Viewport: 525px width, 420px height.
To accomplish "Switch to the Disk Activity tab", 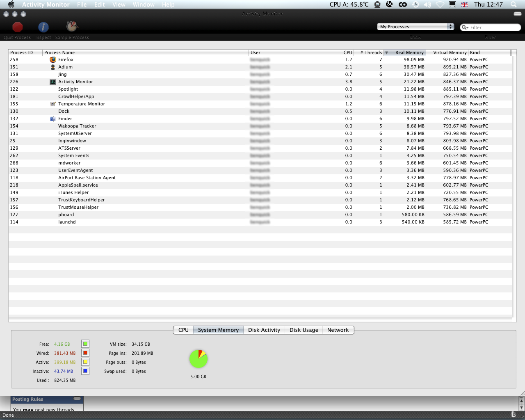I will click(264, 330).
